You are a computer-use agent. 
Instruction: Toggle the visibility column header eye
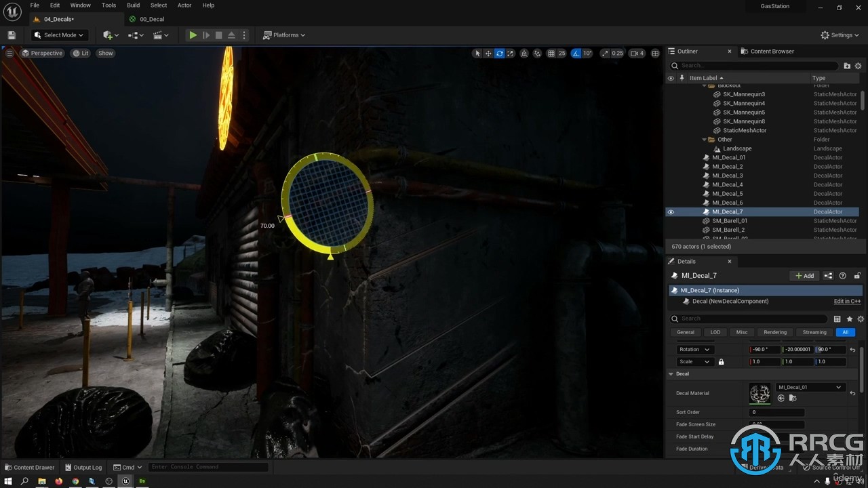[x=671, y=78]
